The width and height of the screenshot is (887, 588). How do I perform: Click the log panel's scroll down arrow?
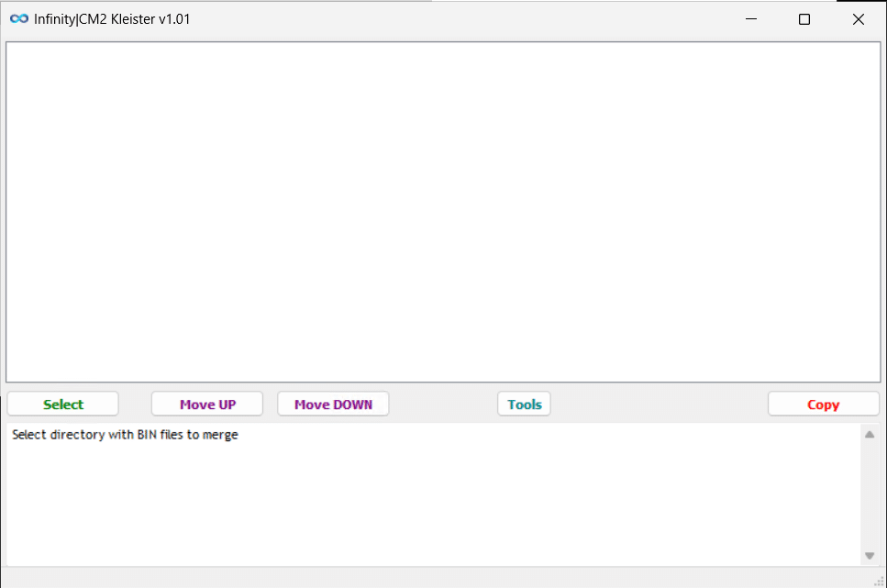(x=870, y=556)
